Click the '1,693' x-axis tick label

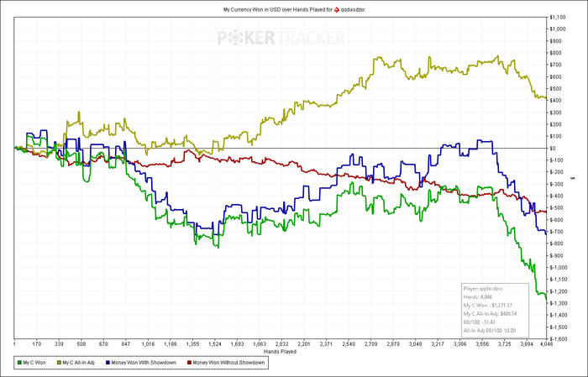coord(237,343)
